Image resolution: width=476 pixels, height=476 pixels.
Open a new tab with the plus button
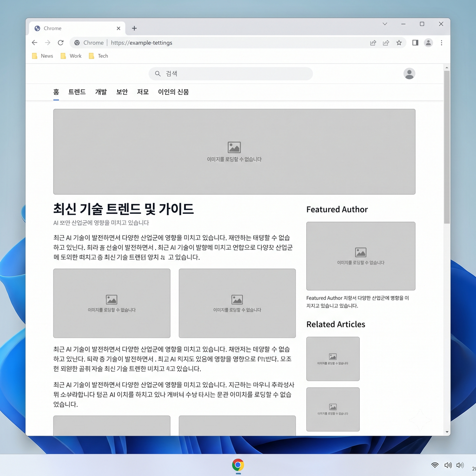pyautogui.click(x=134, y=28)
